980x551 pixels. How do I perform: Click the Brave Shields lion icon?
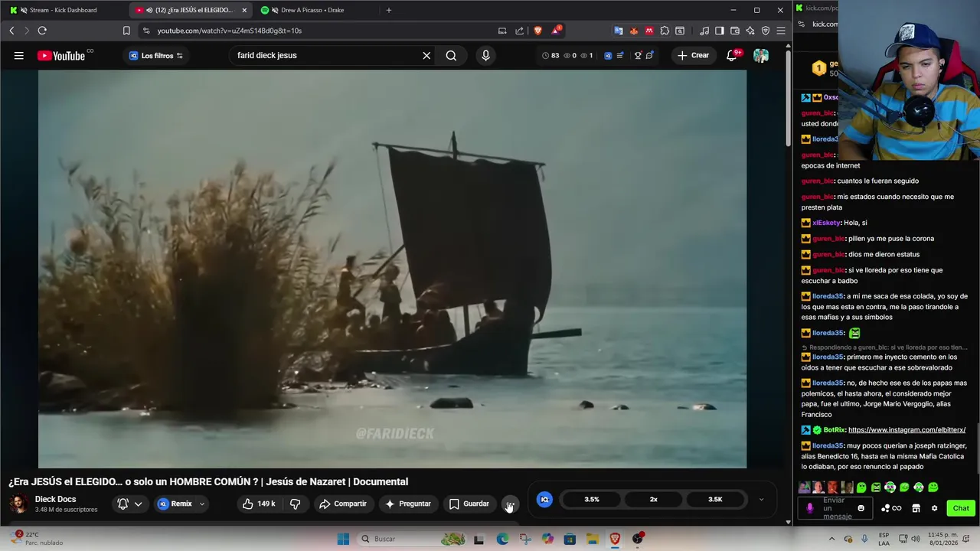point(537,31)
